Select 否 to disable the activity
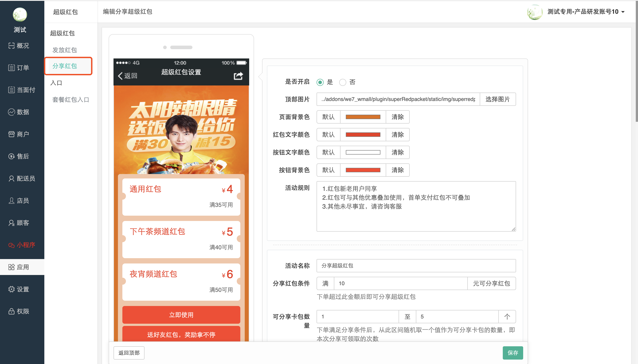This screenshot has width=638, height=364. click(342, 82)
